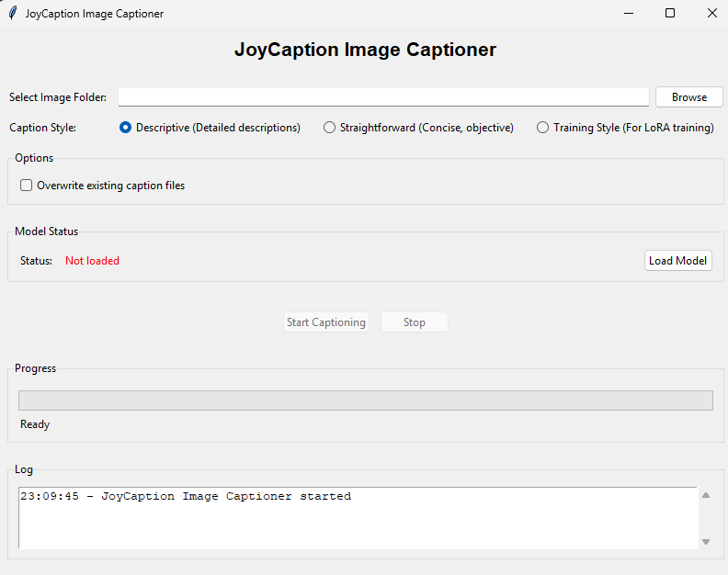Click the 'Select Image Folder:' label

[x=58, y=97]
